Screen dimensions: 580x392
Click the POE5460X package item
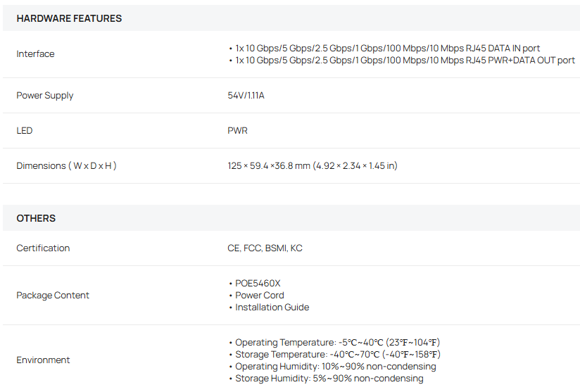click(258, 284)
